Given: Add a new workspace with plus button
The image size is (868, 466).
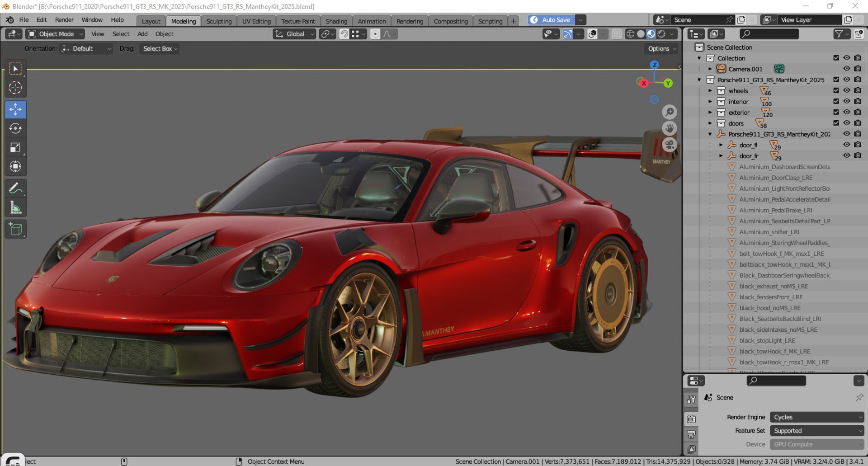Looking at the screenshot, I should pyautogui.click(x=513, y=21).
